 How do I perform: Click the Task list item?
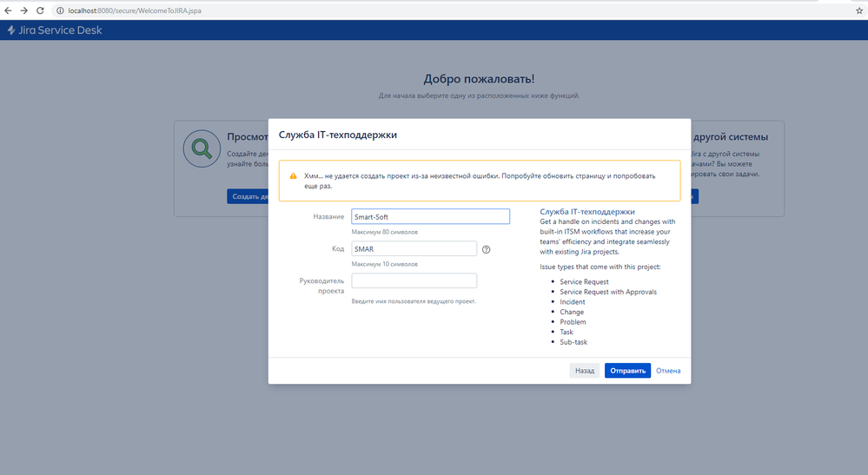tap(567, 332)
